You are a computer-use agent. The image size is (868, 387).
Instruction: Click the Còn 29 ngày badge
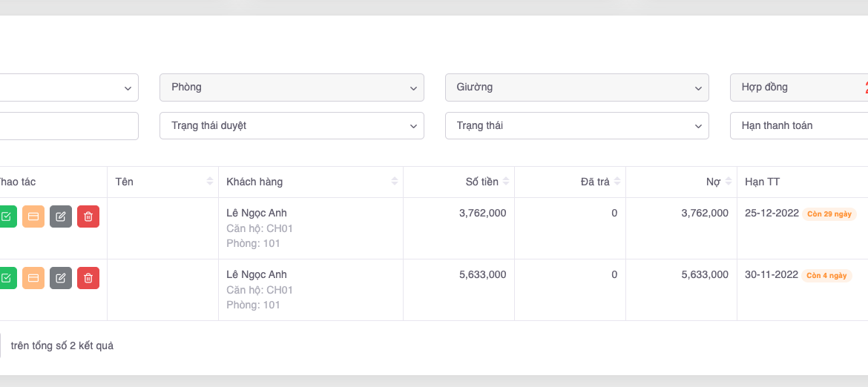point(829,214)
